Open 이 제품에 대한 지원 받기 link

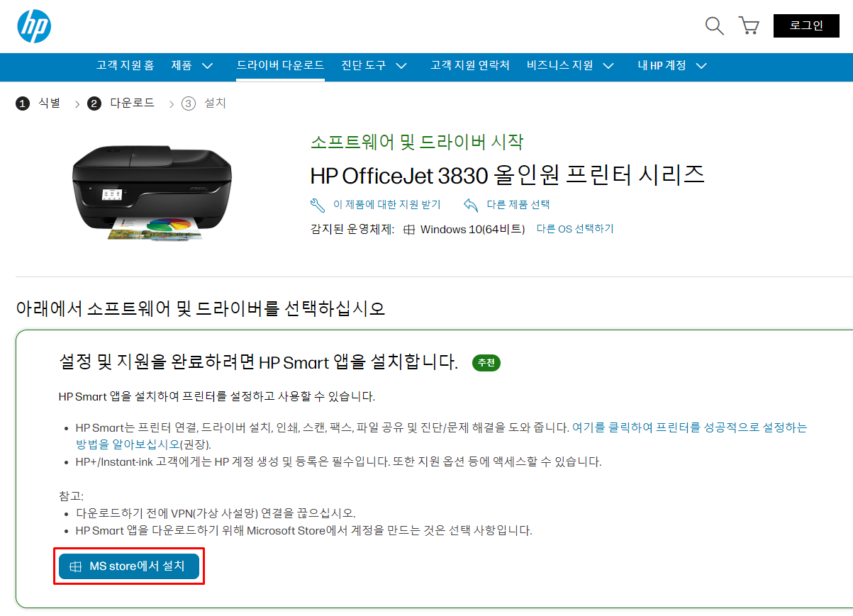(x=387, y=204)
